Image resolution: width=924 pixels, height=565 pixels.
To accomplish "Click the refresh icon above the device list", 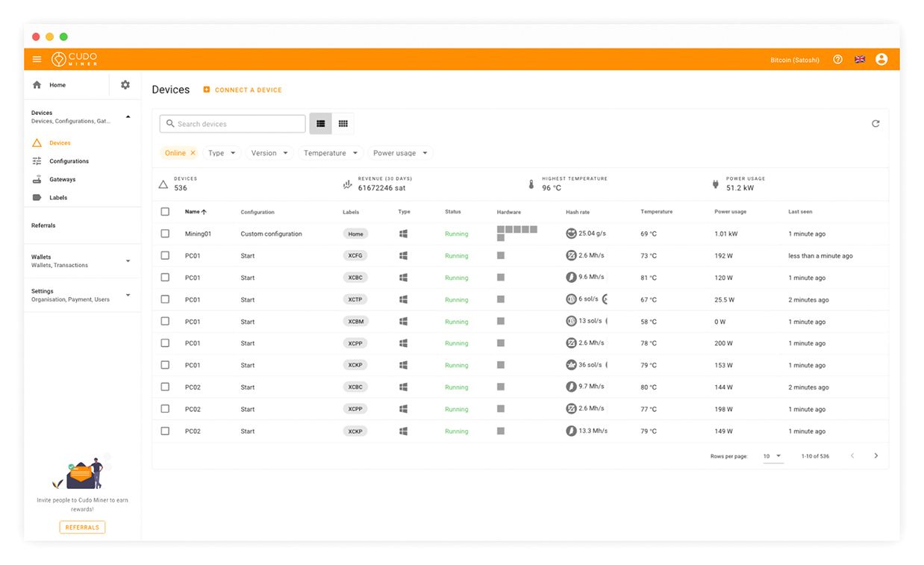I will point(875,123).
